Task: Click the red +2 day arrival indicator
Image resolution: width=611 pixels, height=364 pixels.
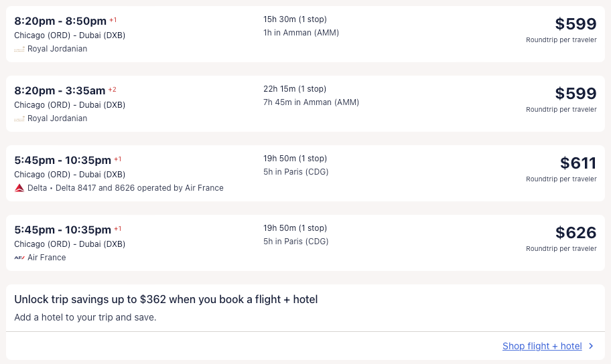Action: [x=113, y=90]
